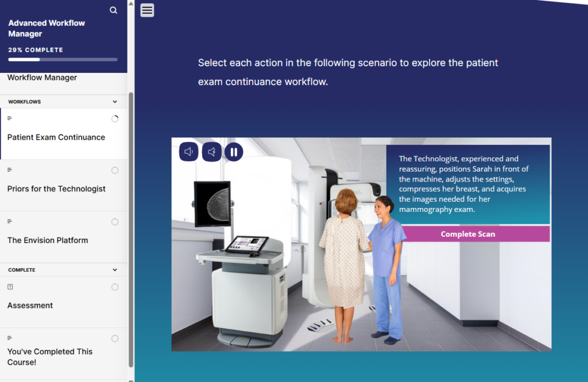The image size is (588, 382).
Task: Click the 29% COMPLETE text
Action: point(36,50)
